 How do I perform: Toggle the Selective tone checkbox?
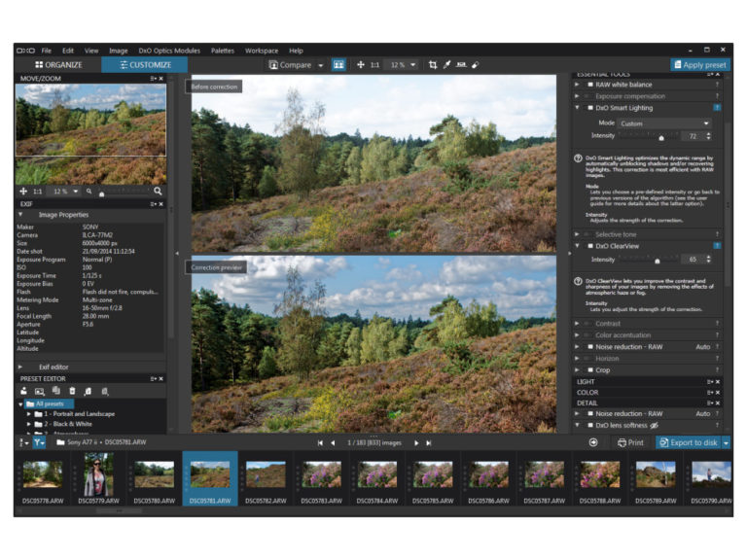587,234
